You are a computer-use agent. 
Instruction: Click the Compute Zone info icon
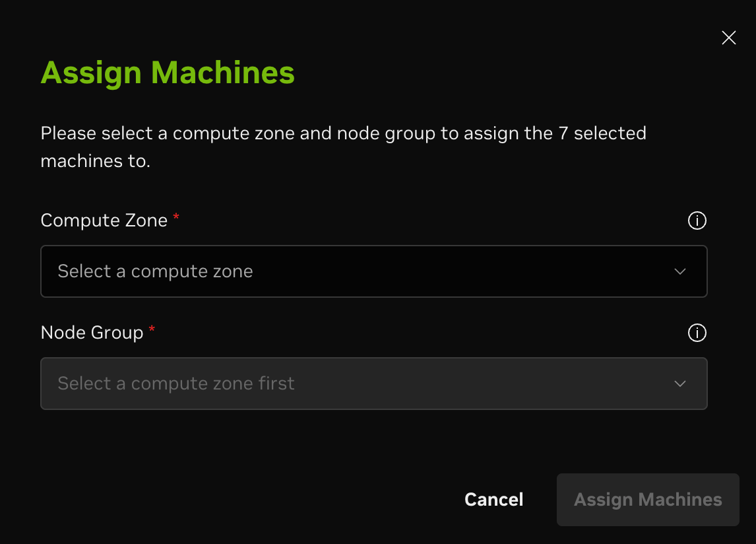tap(697, 221)
